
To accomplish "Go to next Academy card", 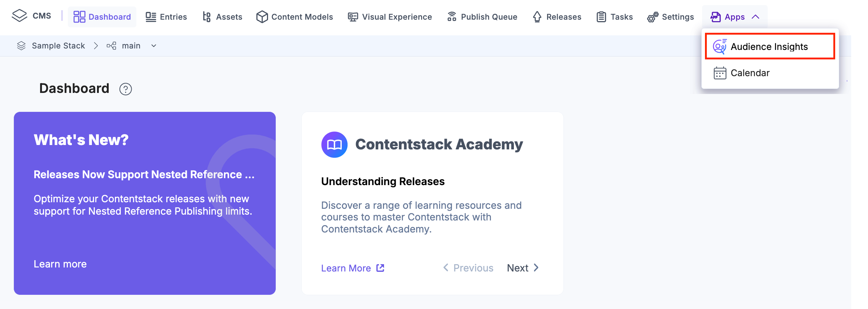I will (523, 268).
